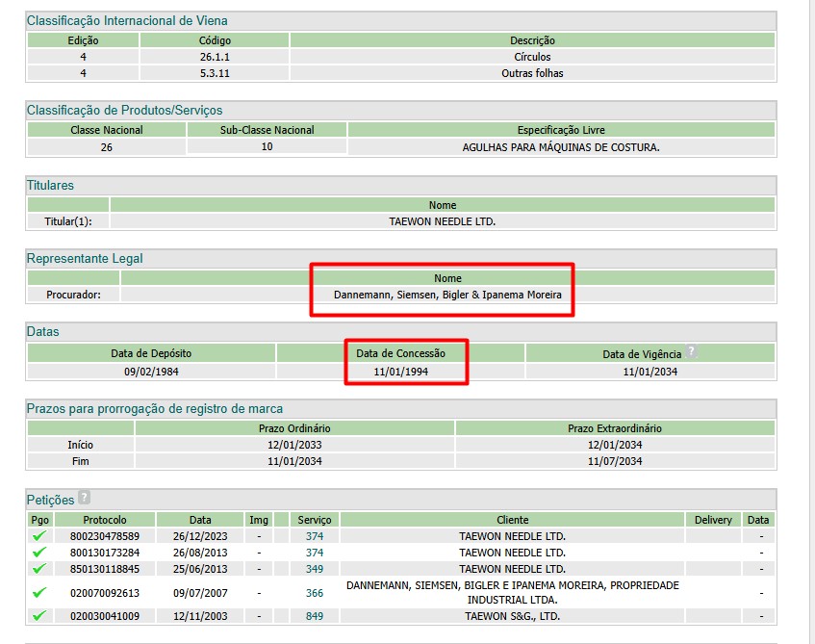Open service code 374 dated 26/08/2013
This screenshot has width=815, height=644.
tap(315, 553)
